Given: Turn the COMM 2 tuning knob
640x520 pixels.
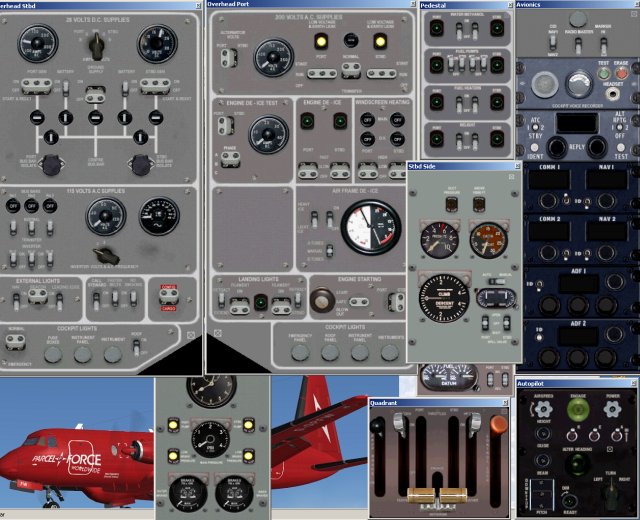Looking at the screenshot, I should click(547, 253).
